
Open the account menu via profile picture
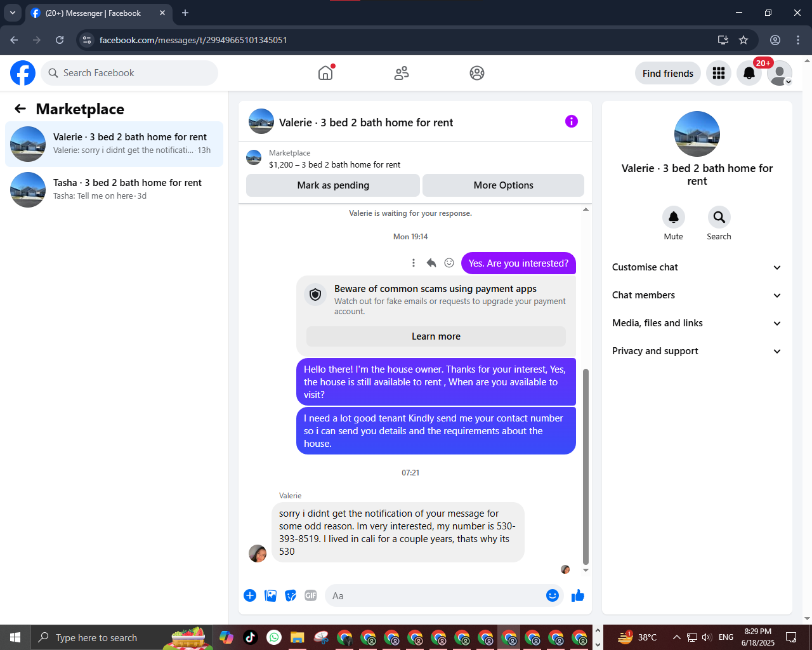pos(780,73)
